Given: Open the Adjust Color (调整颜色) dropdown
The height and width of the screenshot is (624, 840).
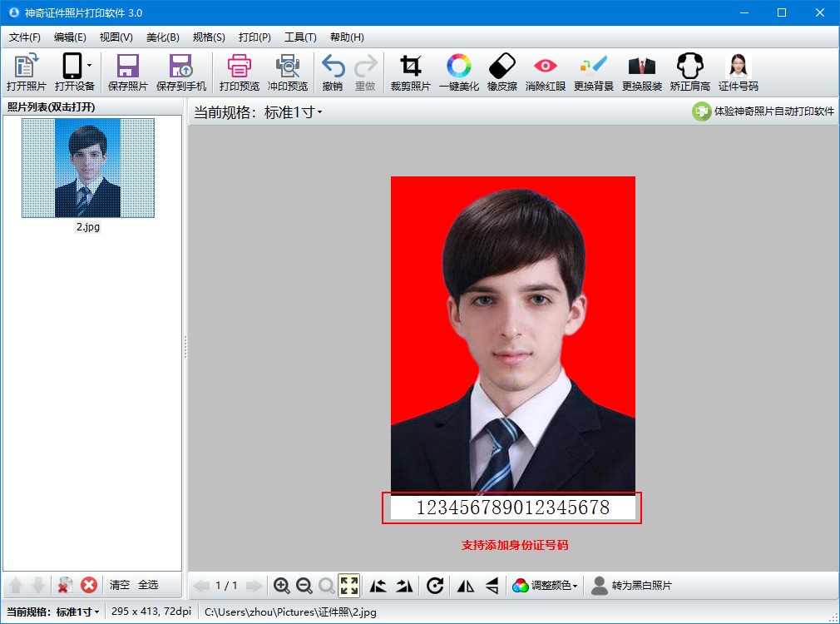Looking at the screenshot, I should tap(546, 586).
